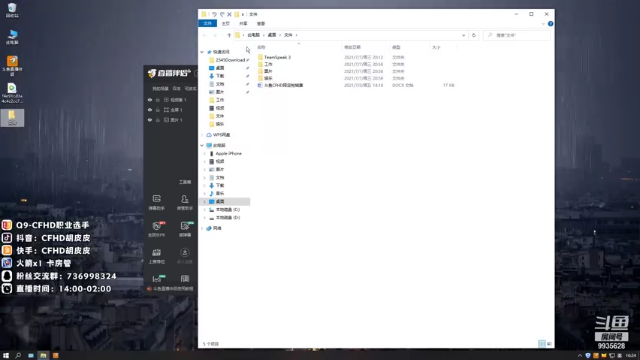The width and height of the screenshot is (640, 360).
Task: Expand Local Disk (D:) tree node
Action: tap(205, 218)
